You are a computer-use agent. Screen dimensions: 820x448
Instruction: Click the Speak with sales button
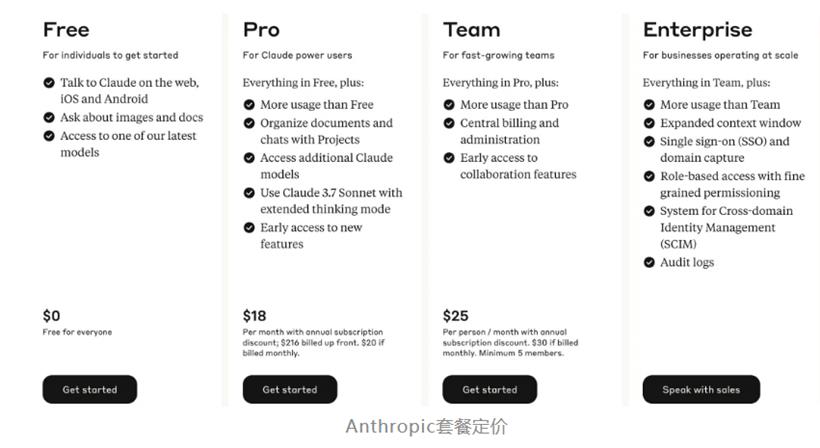pos(701,389)
